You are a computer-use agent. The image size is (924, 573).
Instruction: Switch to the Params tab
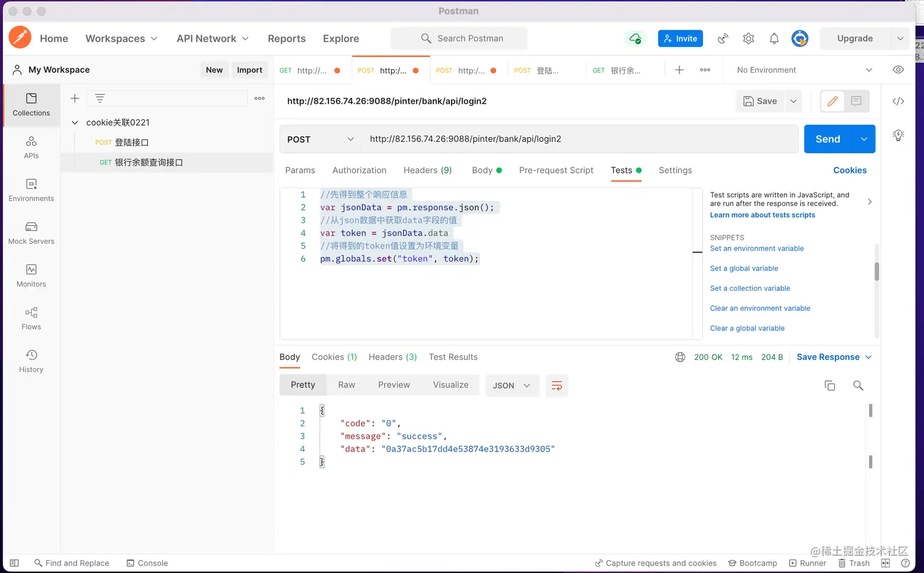coord(300,170)
